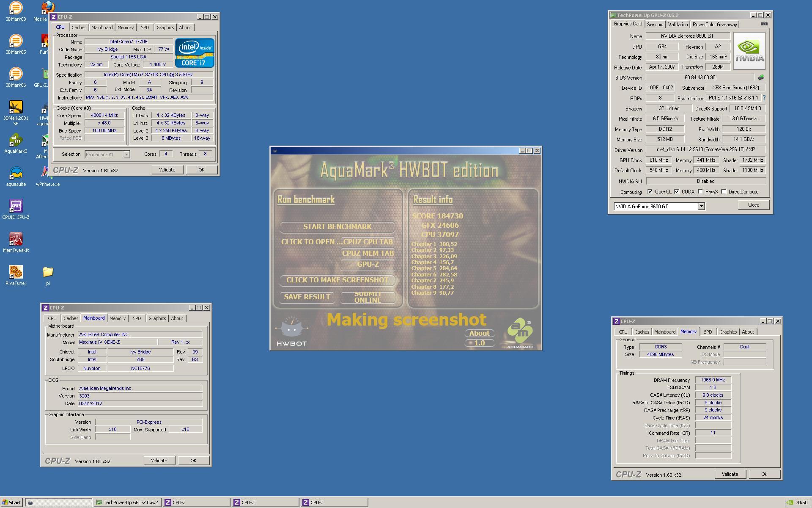Open the GPU selection dropdown in GPU-Z

coord(701,206)
